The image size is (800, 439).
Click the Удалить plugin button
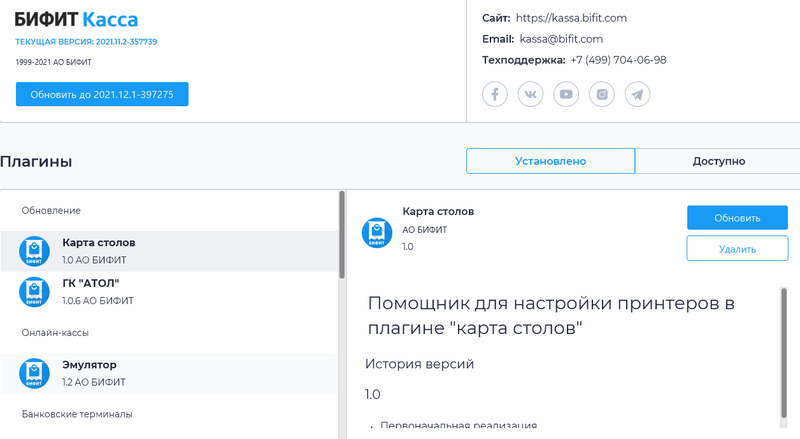tap(737, 249)
